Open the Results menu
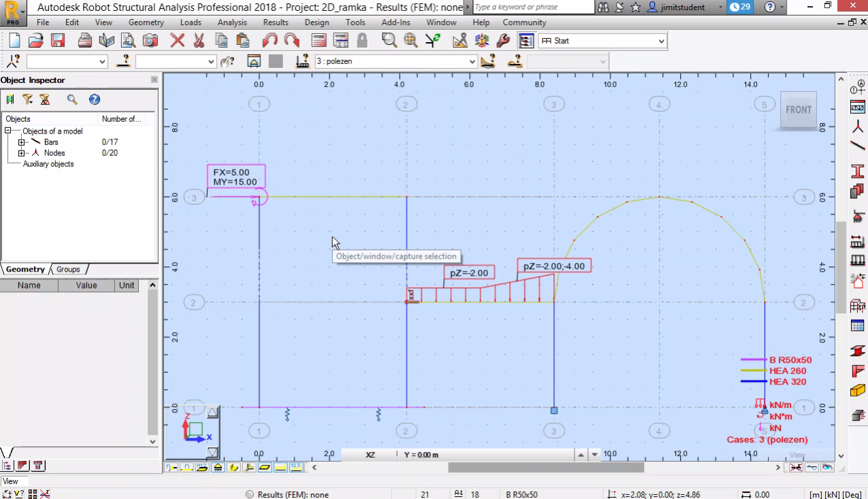 click(x=276, y=22)
